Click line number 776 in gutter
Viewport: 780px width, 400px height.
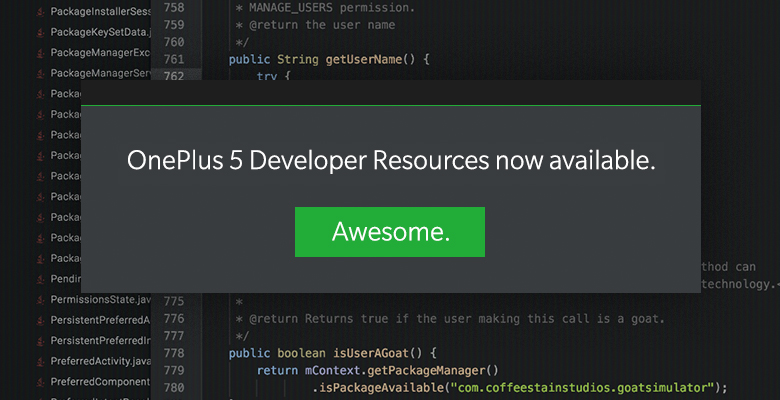coord(174,318)
